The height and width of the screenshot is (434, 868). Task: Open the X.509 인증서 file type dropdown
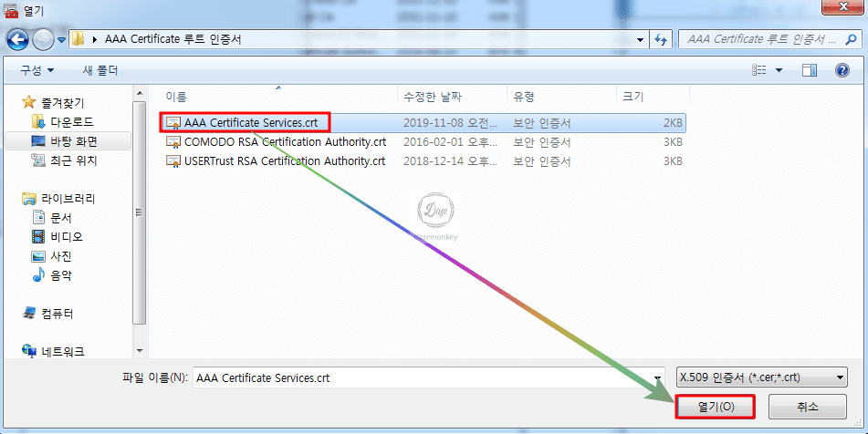[762, 378]
